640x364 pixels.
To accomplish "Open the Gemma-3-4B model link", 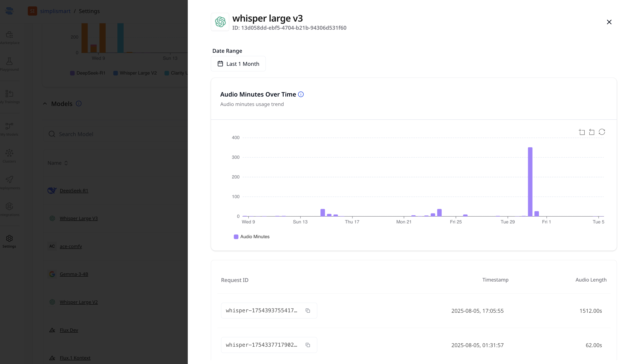I will pos(74,274).
